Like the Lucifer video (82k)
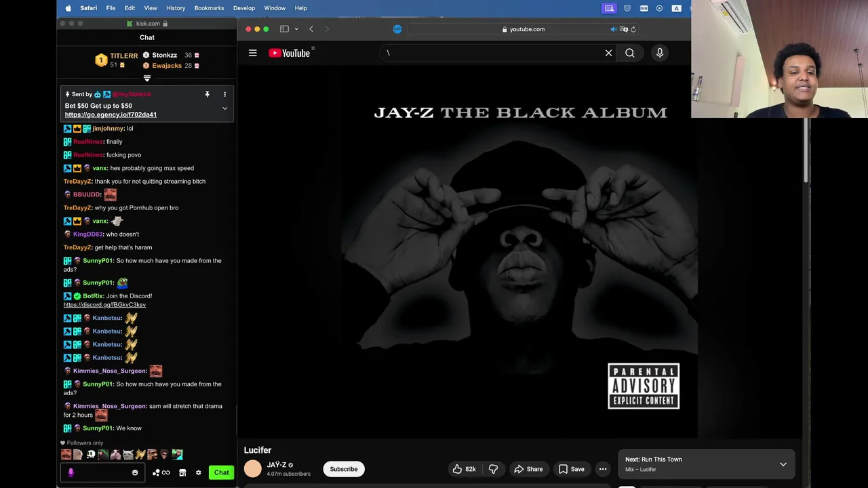Screen dimensions: 868x488 464,469
